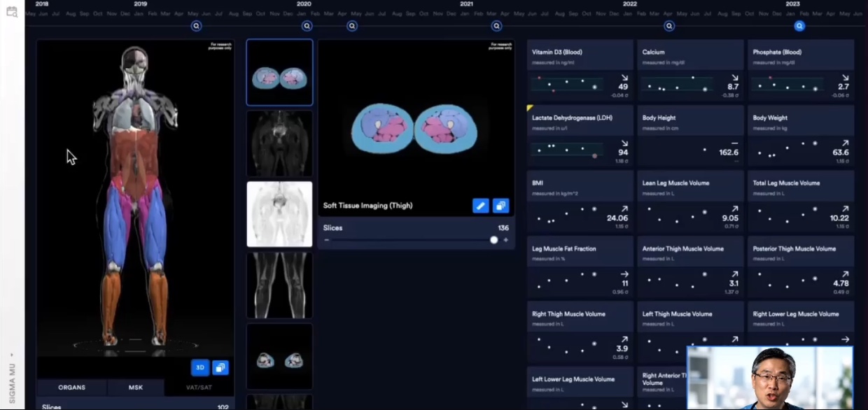Image resolution: width=868 pixels, height=410 pixels.
Task: Click the copy icon beside the 3D button
Action: pyautogui.click(x=220, y=367)
